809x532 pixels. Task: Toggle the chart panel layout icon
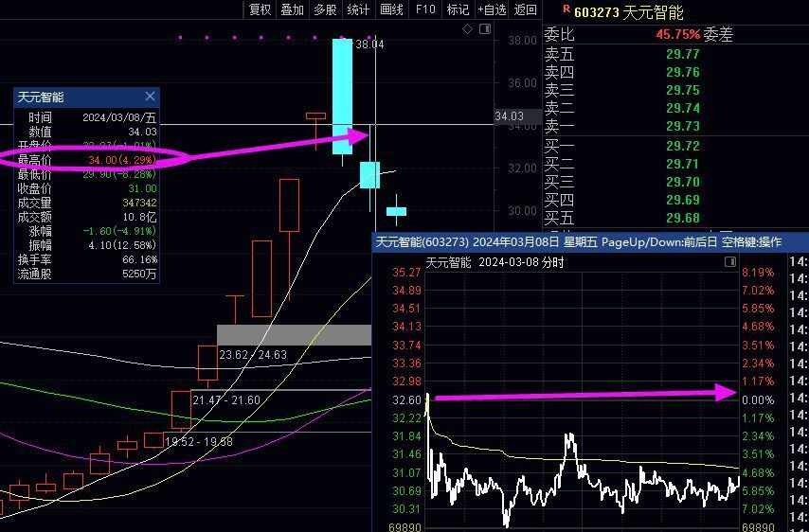click(484, 29)
